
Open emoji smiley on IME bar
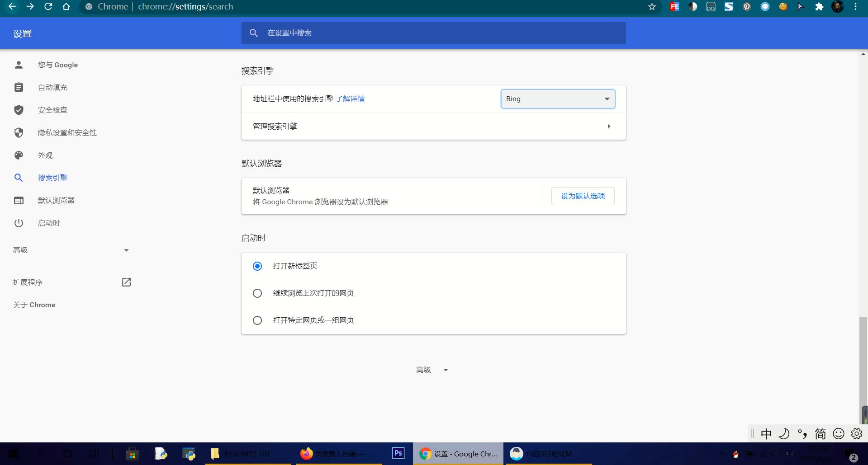coord(839,434)
